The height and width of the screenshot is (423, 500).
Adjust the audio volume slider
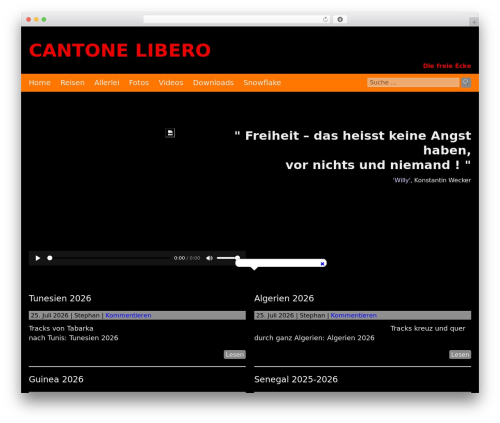pos(227,258)
